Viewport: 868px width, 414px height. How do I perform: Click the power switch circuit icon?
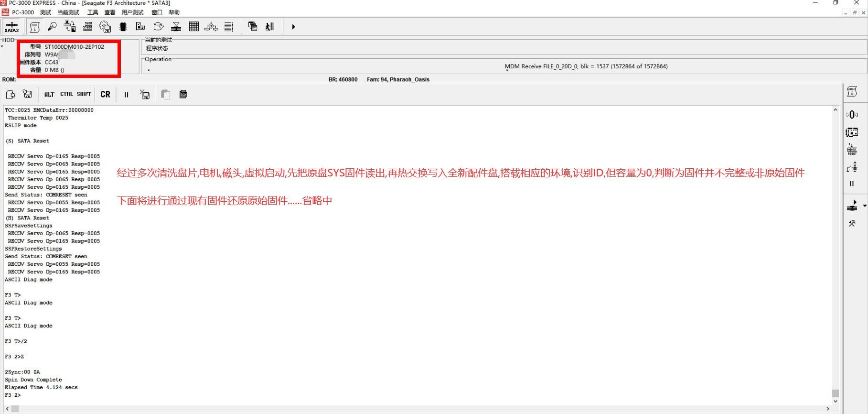pos(852,167)
